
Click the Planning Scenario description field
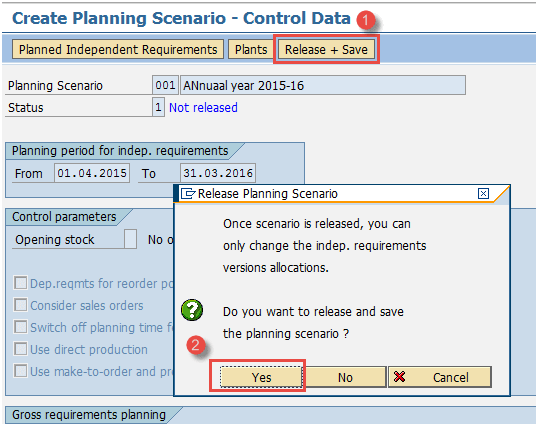pos(323,85)
